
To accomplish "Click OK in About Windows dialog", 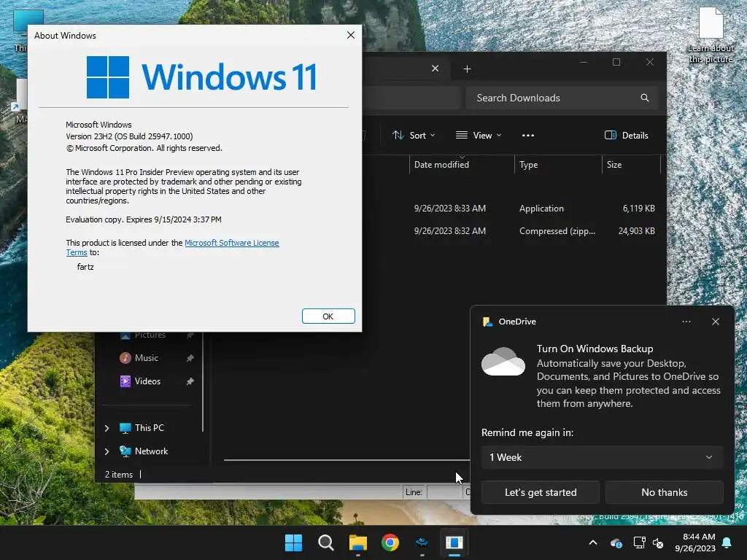I will [x=328, y=316].
